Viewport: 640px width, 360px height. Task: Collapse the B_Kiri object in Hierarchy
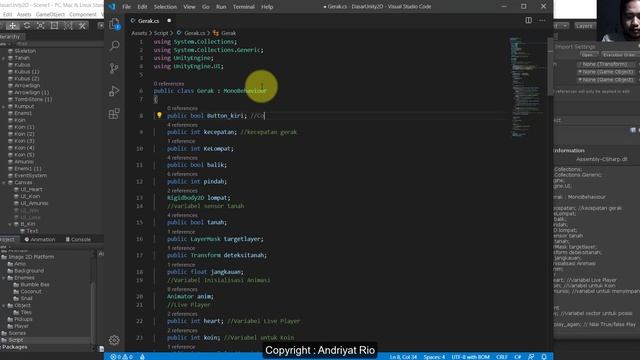coord(10,224)
